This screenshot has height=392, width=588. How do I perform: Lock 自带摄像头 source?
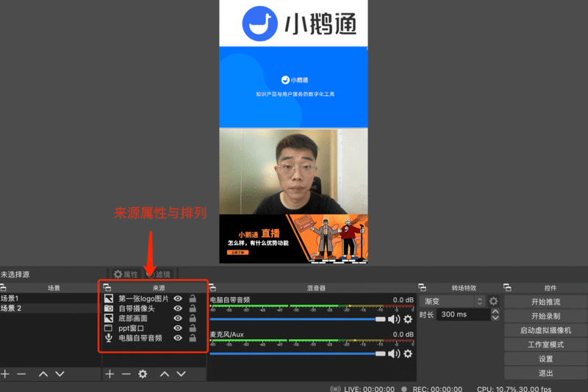click(x=193, y=308)
